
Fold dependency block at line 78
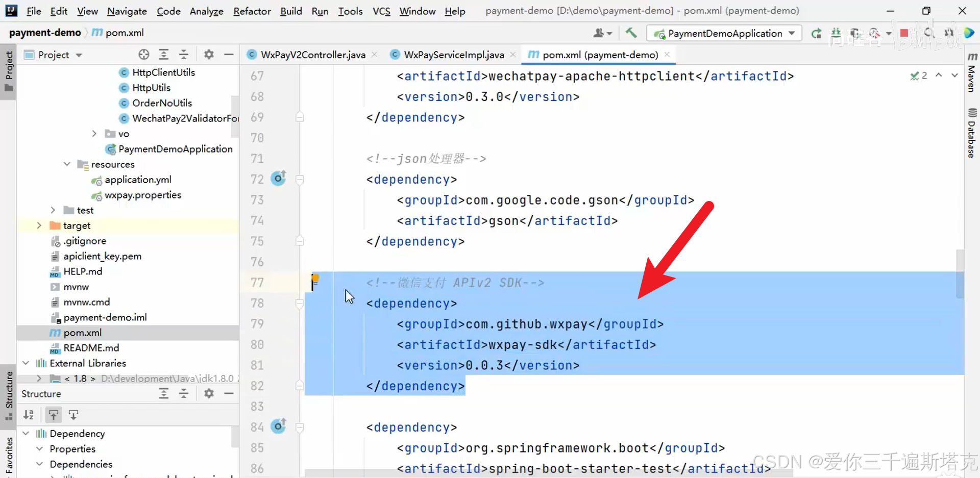pyautogui.click(x=300, y=304)
